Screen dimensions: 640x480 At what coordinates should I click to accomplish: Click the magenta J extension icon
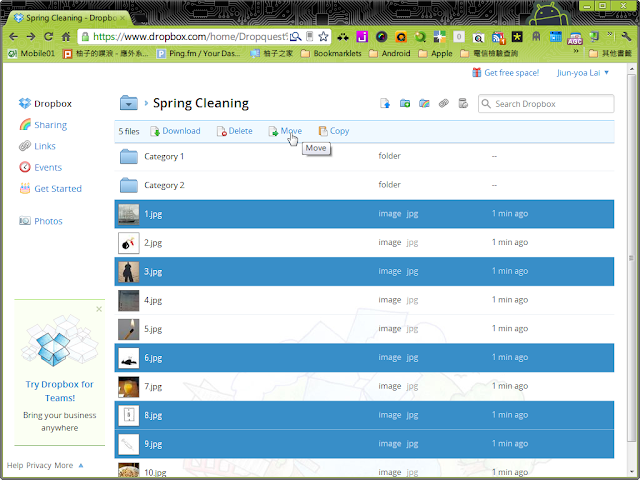362,37
